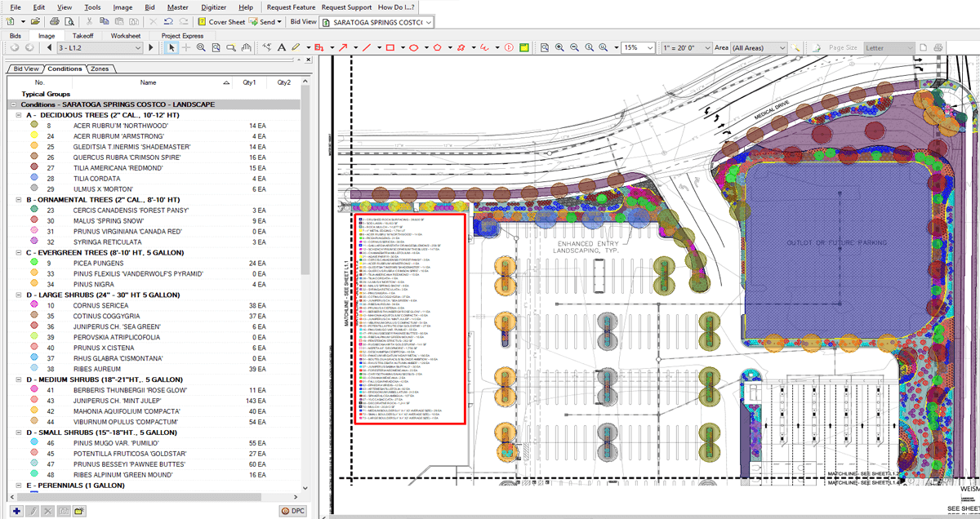Select the red arrow annotation tool
This screenshot has width=980, height=519.
pos(344,48)
